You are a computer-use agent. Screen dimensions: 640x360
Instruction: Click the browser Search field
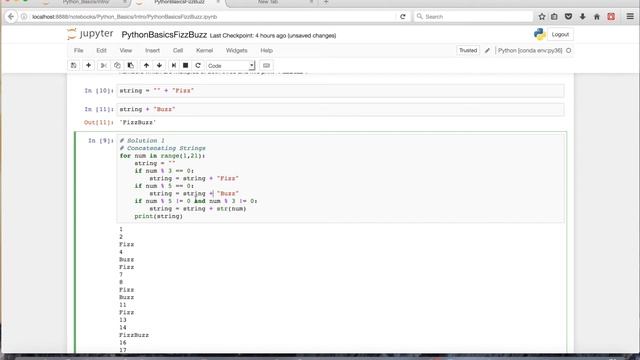click(473, 17)
